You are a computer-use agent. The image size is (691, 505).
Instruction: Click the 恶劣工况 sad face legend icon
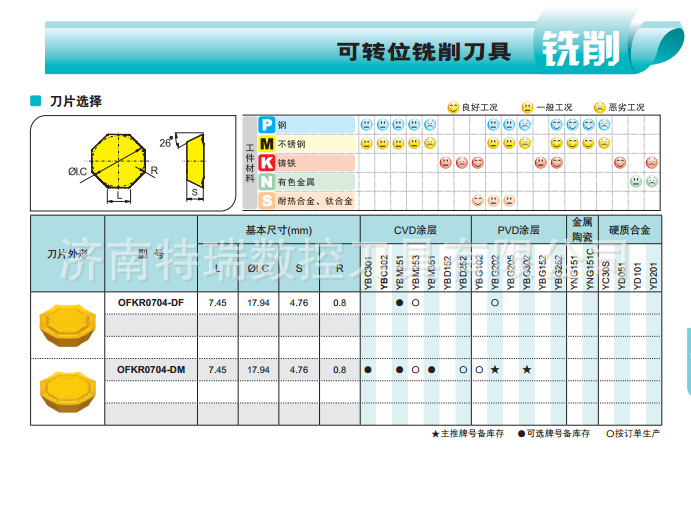pos(600,107)
